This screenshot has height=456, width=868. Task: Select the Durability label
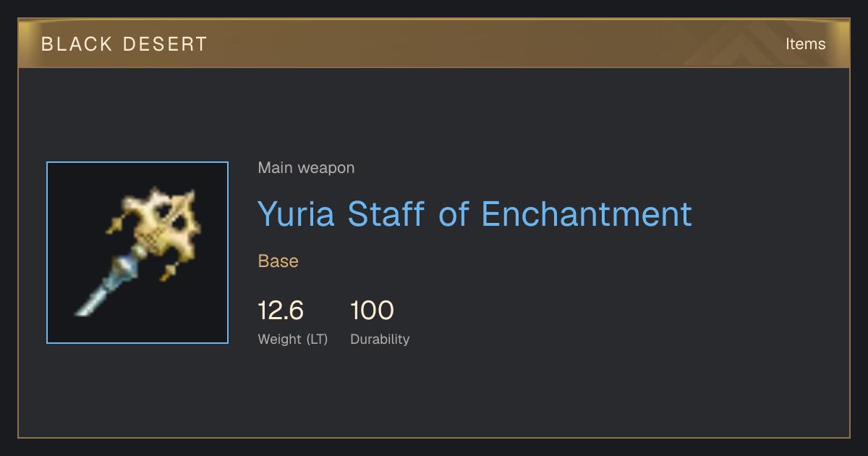tap(380, 339)
